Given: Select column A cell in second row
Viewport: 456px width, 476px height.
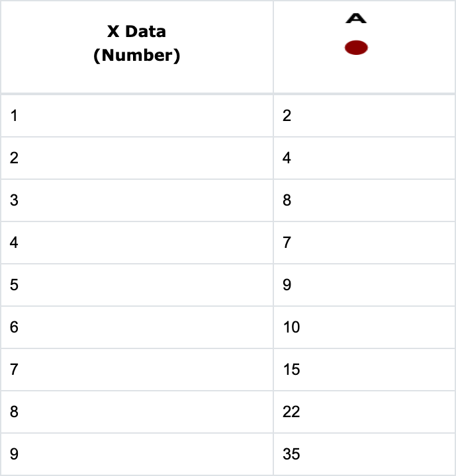Looking at the screenshot, I should pos(364,158).
